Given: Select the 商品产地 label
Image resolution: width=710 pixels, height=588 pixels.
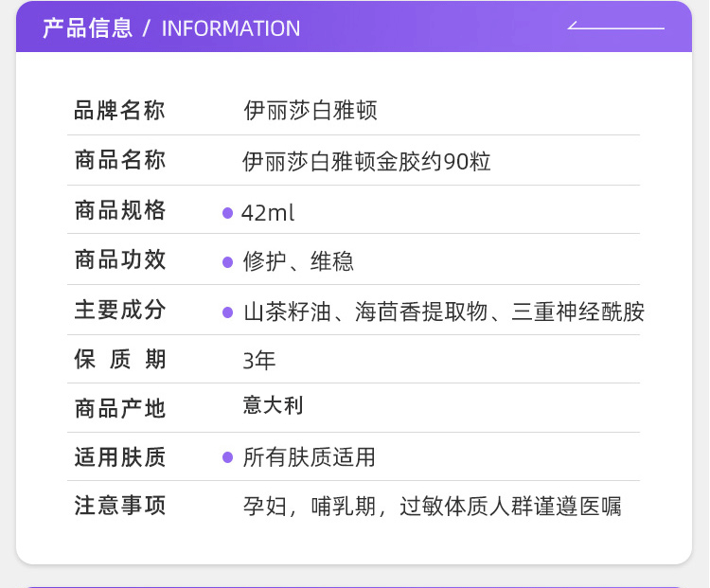Looking at the screenshot, I should point(119,409).
